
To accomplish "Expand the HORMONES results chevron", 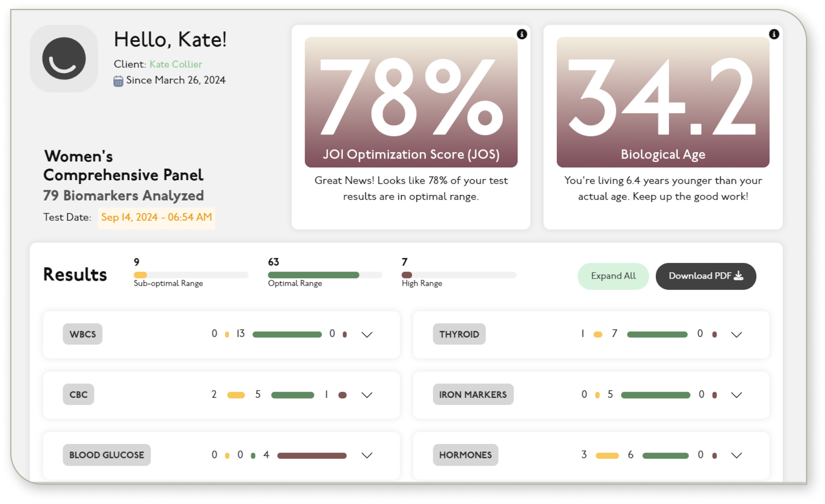I will pyautogui.click(x=736, y=455).
